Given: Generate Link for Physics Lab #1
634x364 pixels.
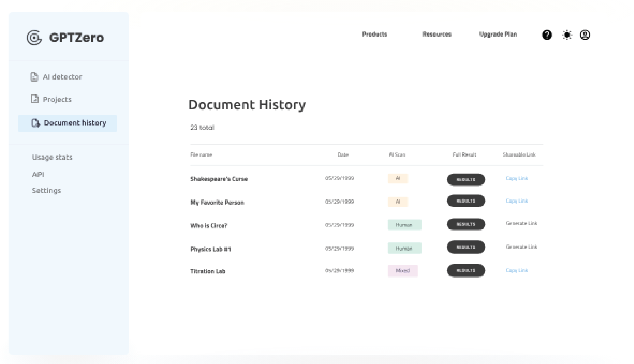Looking at the screenshot, I should [521, 247].
